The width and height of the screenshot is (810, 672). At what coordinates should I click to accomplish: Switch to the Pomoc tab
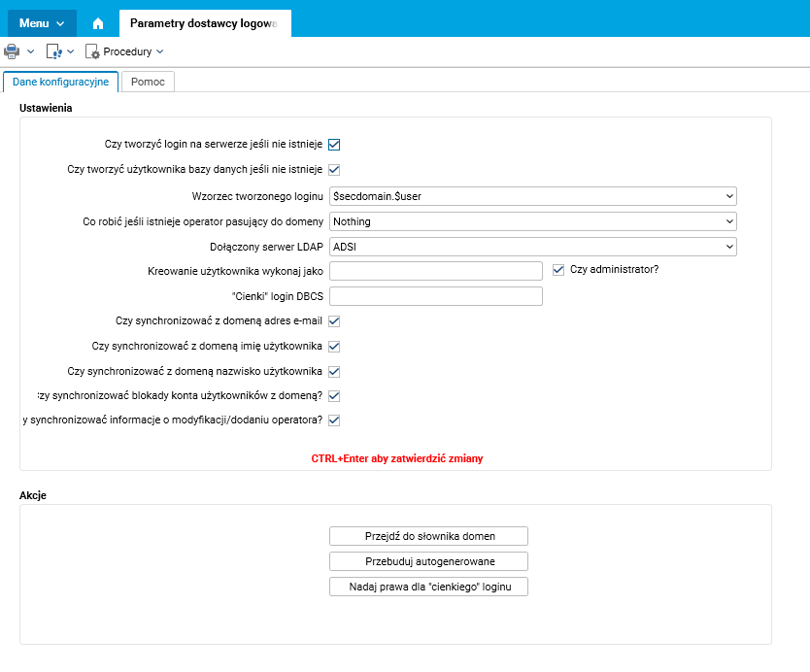(149, 82)
